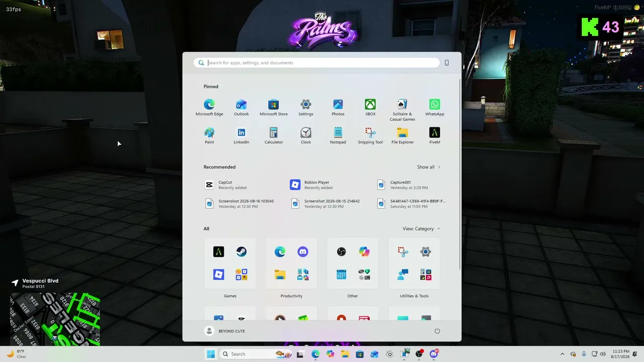Open the pinned XBOX app
644x362 pixels.
(370, 108)
